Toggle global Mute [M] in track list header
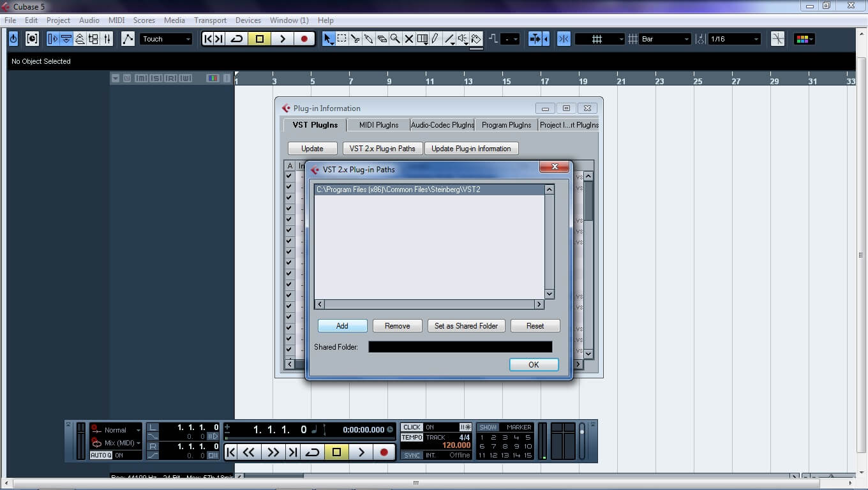This screenshot has height=490, width=868. click(140, 78)
